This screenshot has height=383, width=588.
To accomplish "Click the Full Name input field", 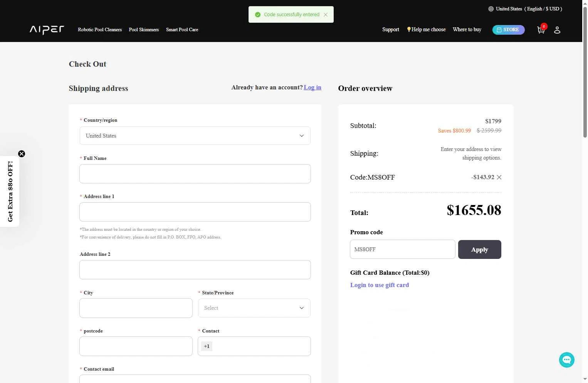I will pyautogui.click(x=195, y=174).
